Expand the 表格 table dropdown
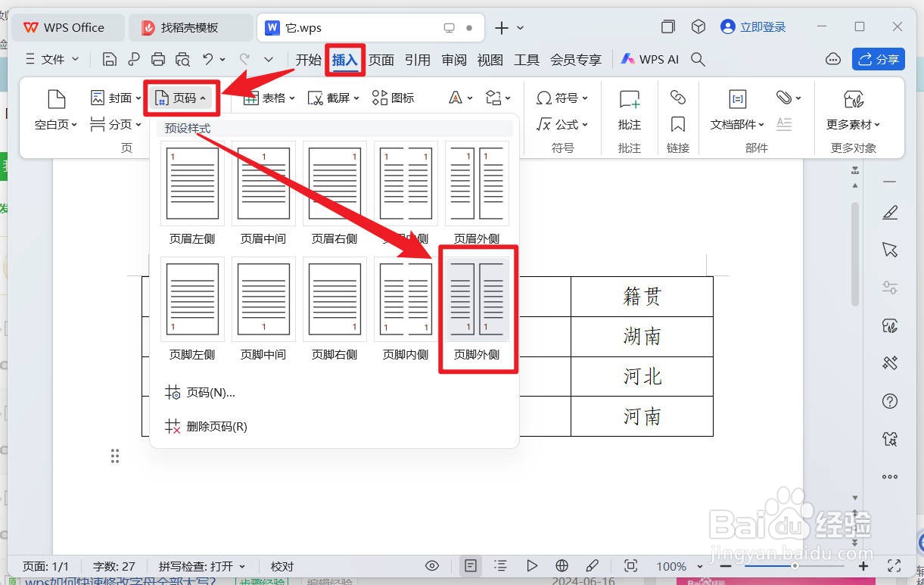 (291, 97)
